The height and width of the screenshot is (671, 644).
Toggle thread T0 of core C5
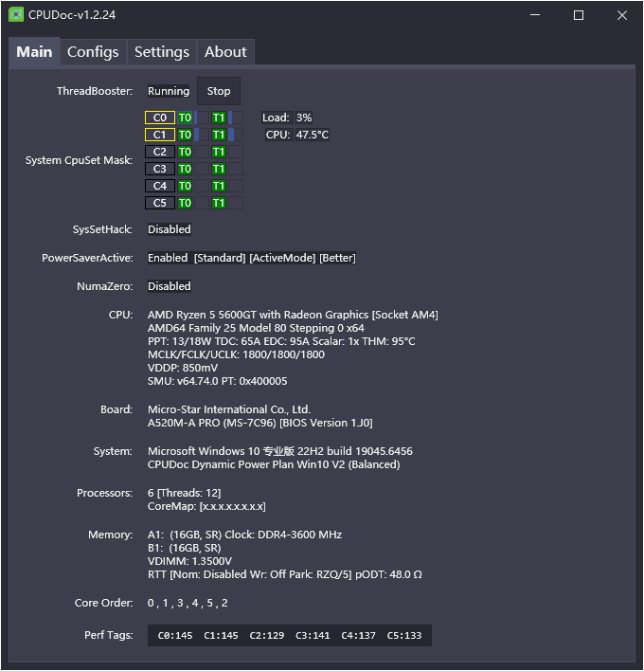coord(185,203)
